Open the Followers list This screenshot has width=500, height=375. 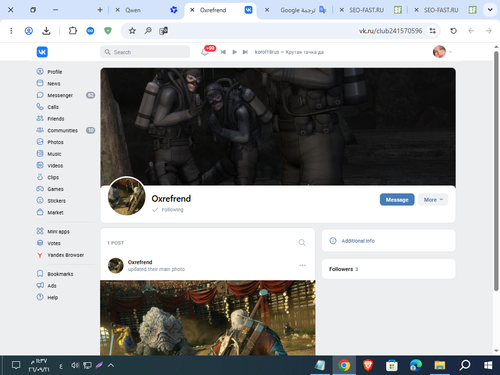(388, 269)
